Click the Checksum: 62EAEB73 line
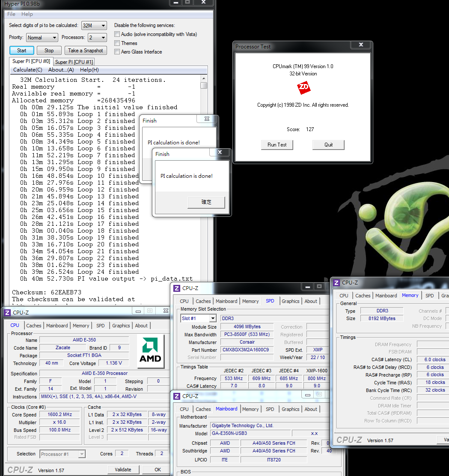Viewport: 449px width, 476px height. click(47, 292)
